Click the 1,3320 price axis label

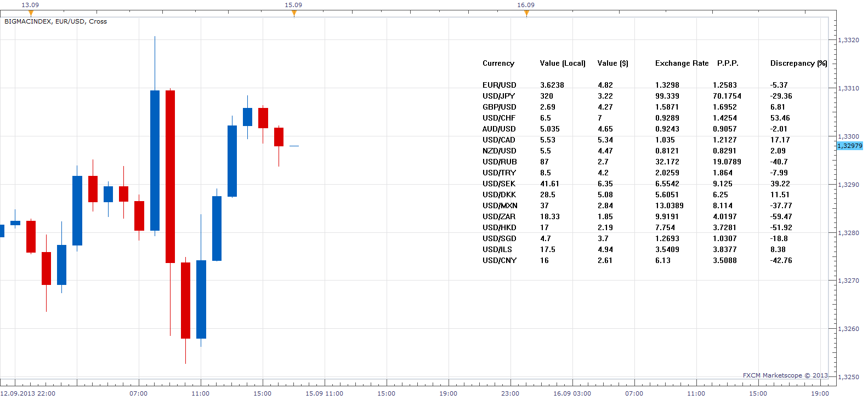849,40
